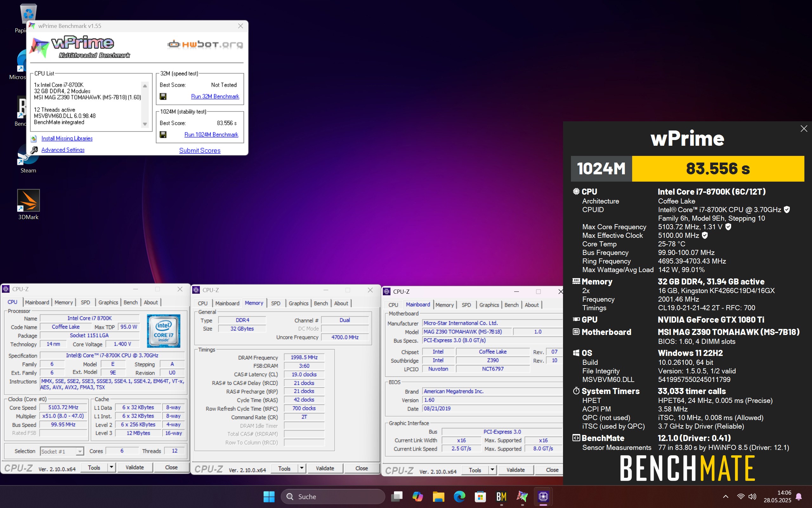812x508 pixels.
Task: Open the Windows Start menu
Action: click(x=269, y=497)
